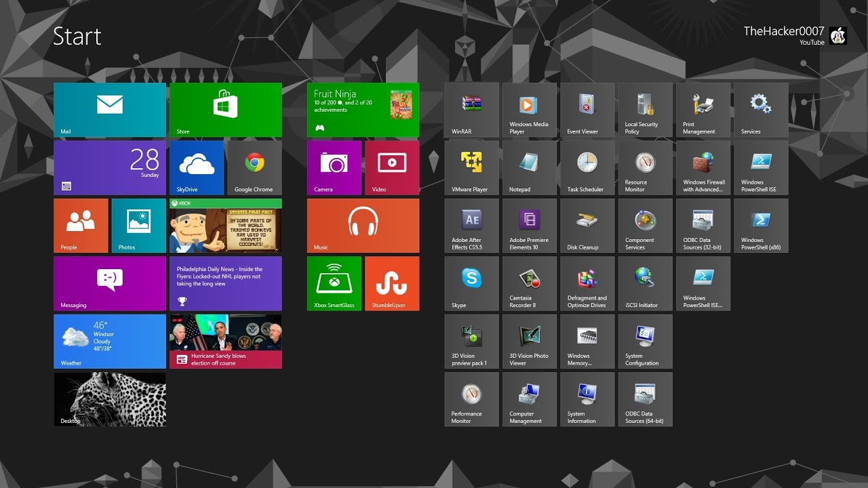Open Philadelphia Daily News sports tile
This screenshot has width=868, height=488.
tap(226, 283)
